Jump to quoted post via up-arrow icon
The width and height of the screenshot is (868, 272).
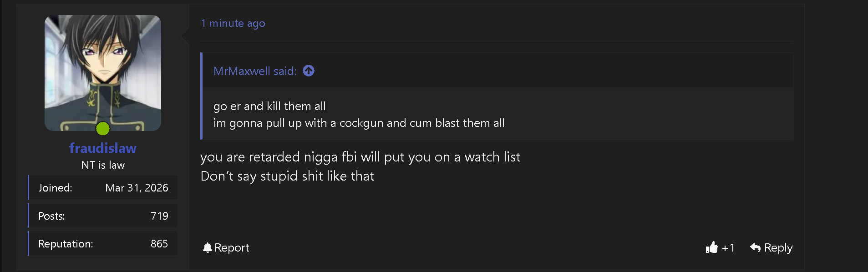tap(309, 71)
